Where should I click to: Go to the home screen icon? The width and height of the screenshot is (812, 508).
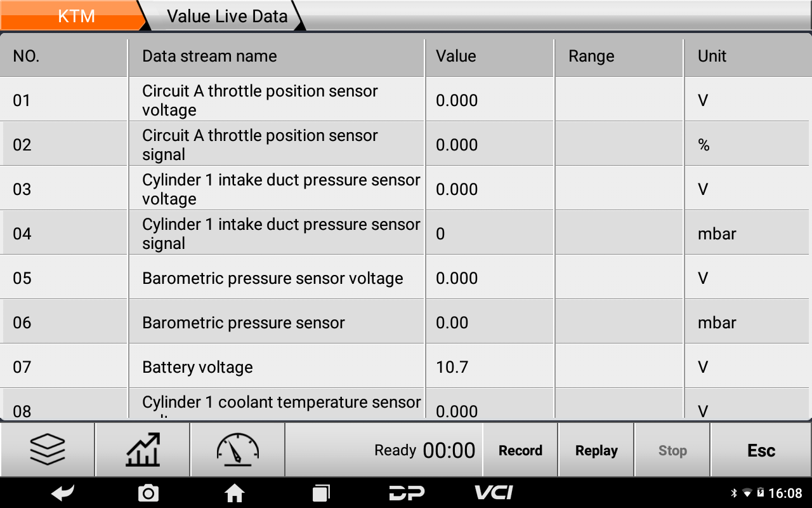[x=235, y=493]
